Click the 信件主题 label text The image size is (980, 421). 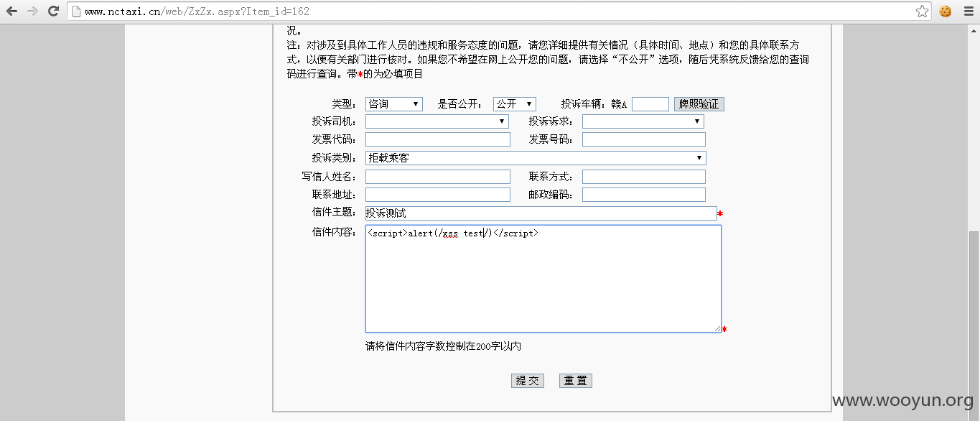pos(333,213)
